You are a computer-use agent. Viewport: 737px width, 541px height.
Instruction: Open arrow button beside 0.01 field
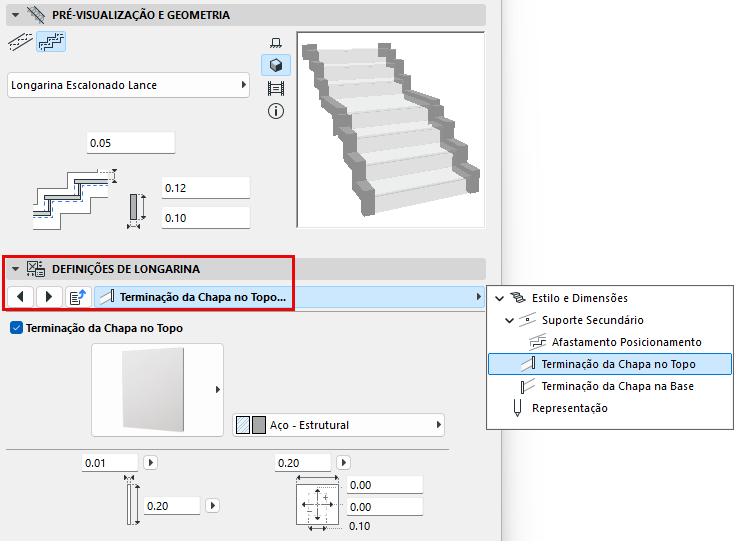point(150,463)
